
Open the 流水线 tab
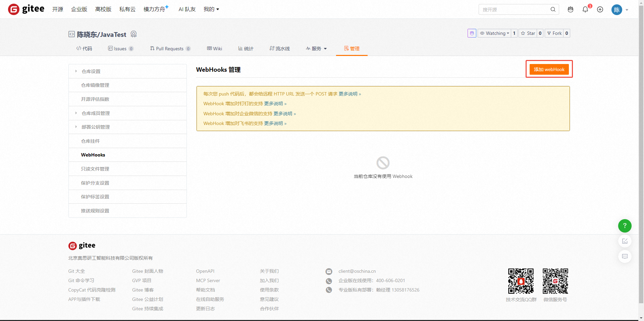click(x=279, y=49)
